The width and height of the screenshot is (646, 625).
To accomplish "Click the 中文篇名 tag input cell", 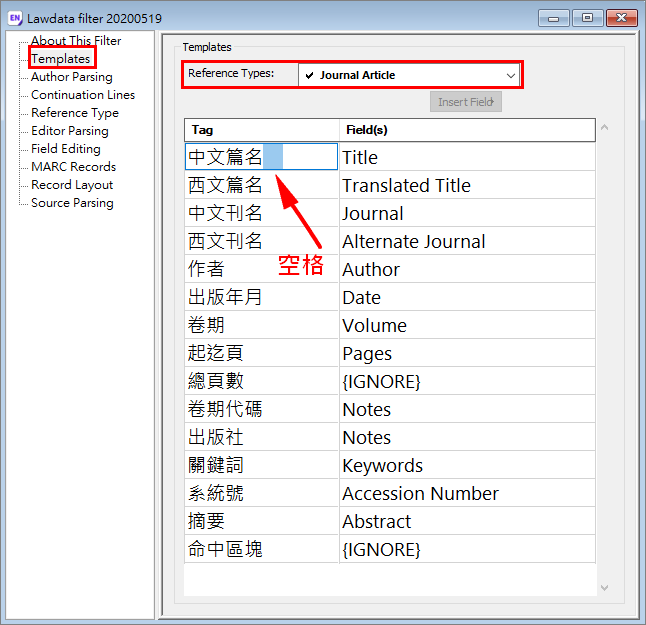I will (261, 157).
